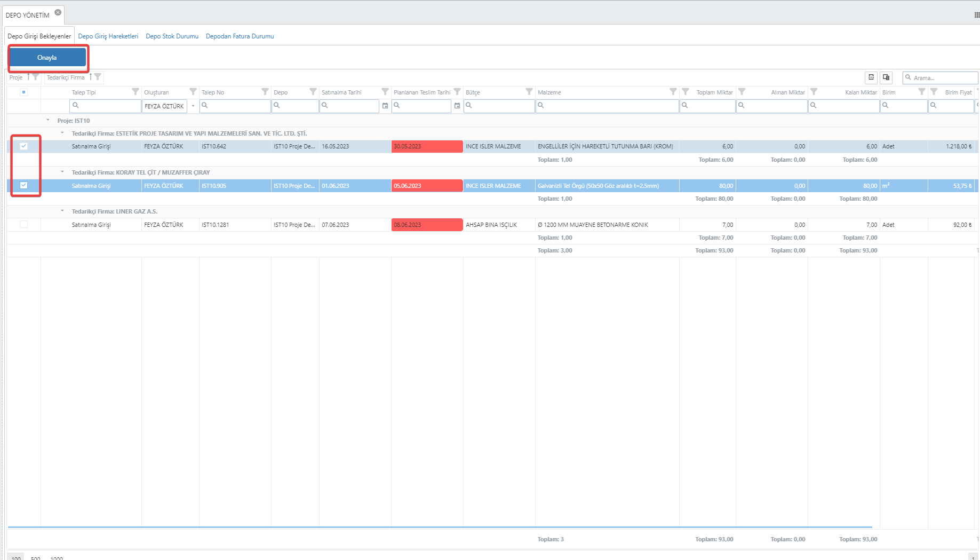The height and width of the screenshot is (560, 980).
Task: Open the Depo Stok Durumu tab
Action: [172, 36]
